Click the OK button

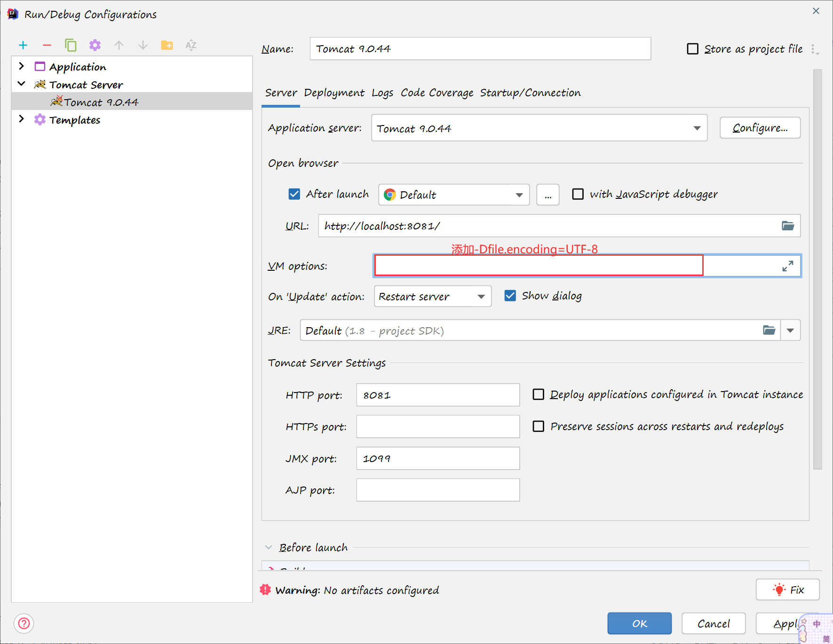[639, 623]
